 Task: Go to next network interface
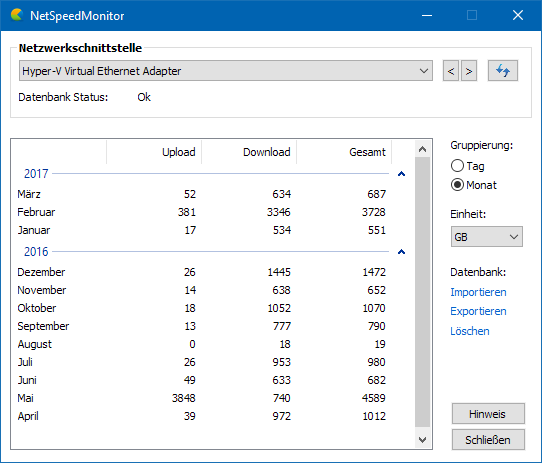pos(469,71)
